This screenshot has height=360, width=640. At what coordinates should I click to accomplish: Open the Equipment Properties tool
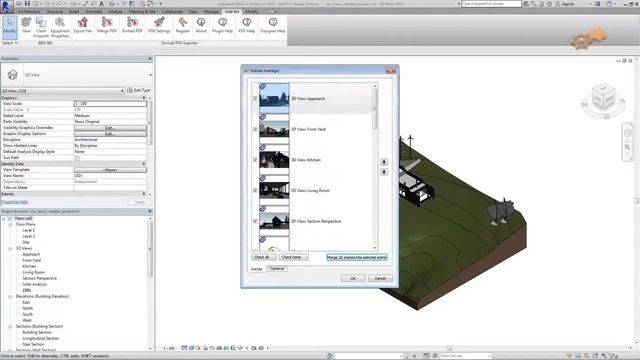pos(60,27)
